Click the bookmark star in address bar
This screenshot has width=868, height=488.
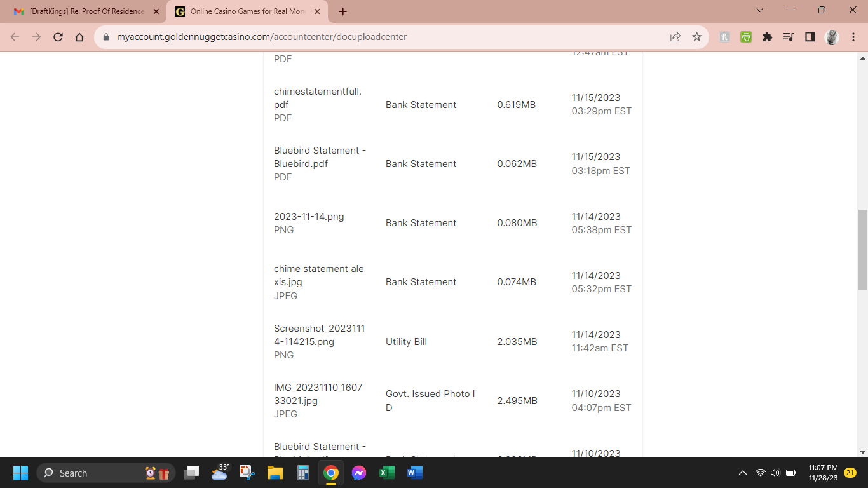pyautogui.click(x=696, y=37)
